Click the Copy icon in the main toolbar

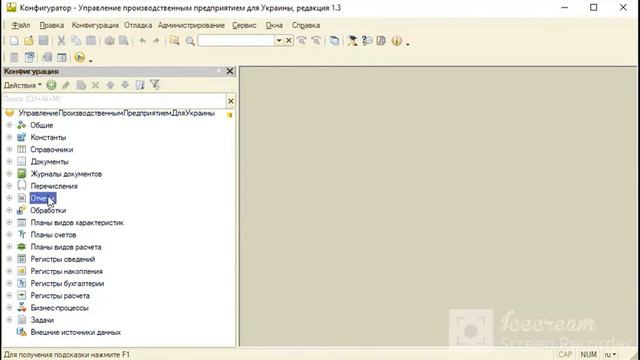coord(76,41)
